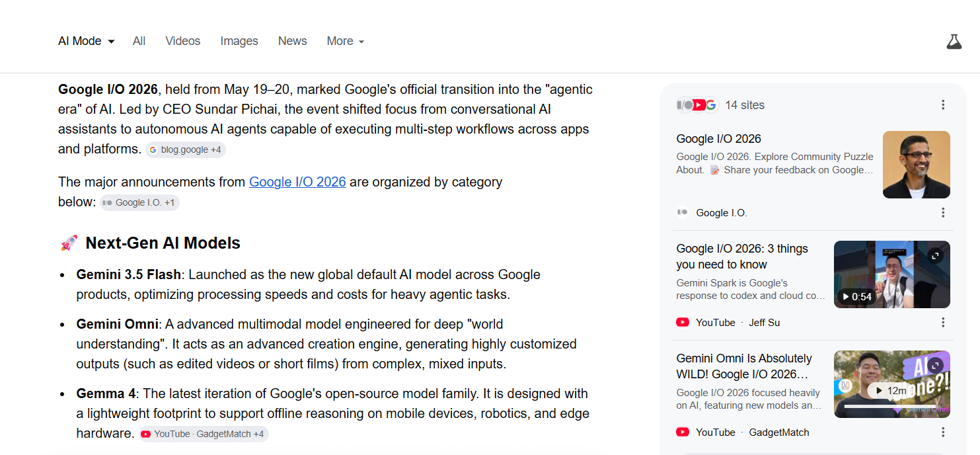Open options menu for Google I.O. source

pyautogui.click(x=943, y=213)
